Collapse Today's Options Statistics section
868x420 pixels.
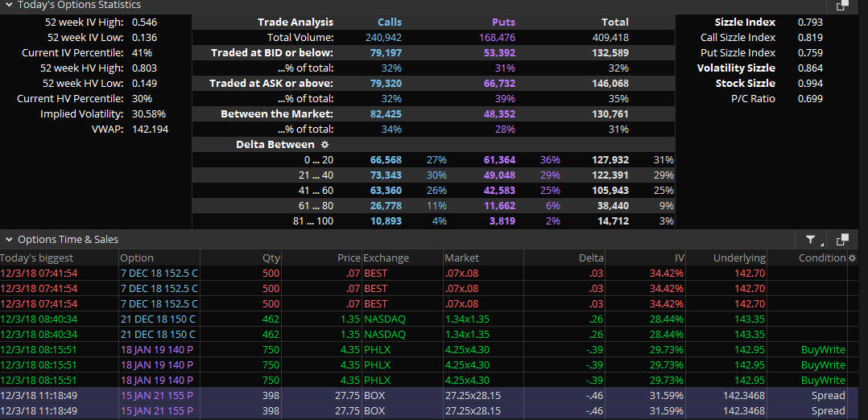click(x=8, y=5)
